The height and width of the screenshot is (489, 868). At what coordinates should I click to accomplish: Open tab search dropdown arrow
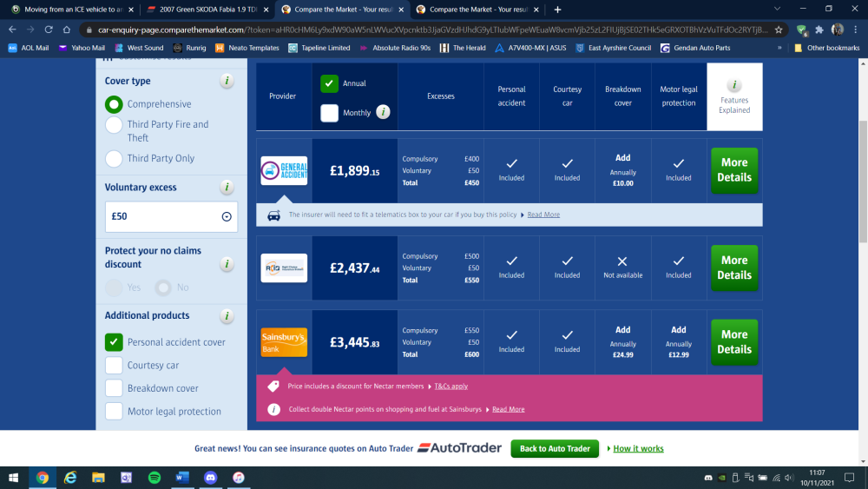click(x=777, y=9)
